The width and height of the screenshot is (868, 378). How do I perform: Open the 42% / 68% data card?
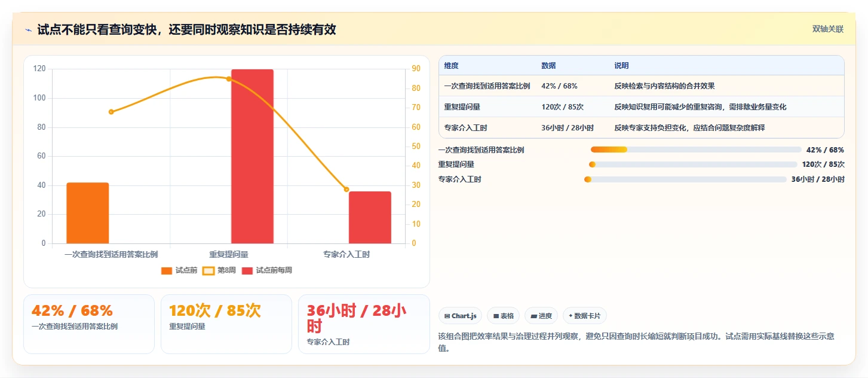click(x=89, y=324)
